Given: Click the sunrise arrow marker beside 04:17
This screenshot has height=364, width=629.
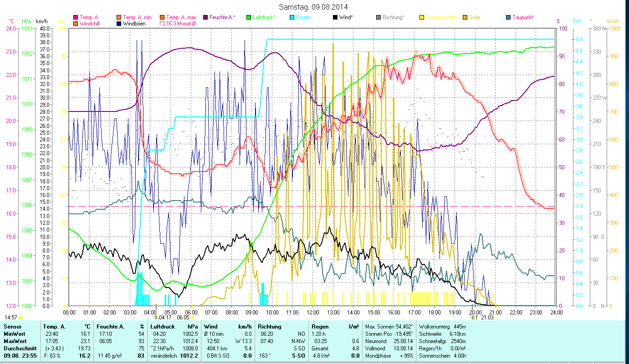Looking at the screenshot, I should coord(156,318).
